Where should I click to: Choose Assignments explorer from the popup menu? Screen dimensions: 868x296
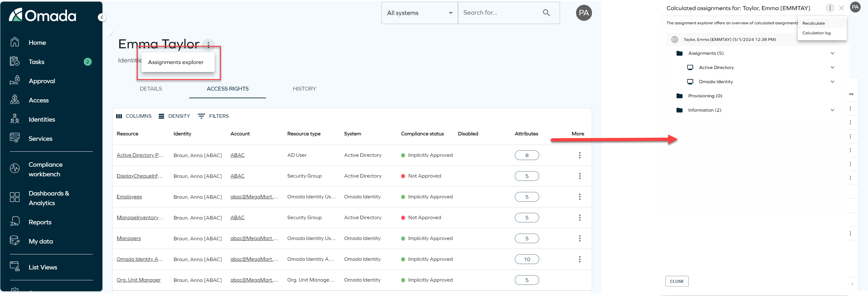pos(178,62)
